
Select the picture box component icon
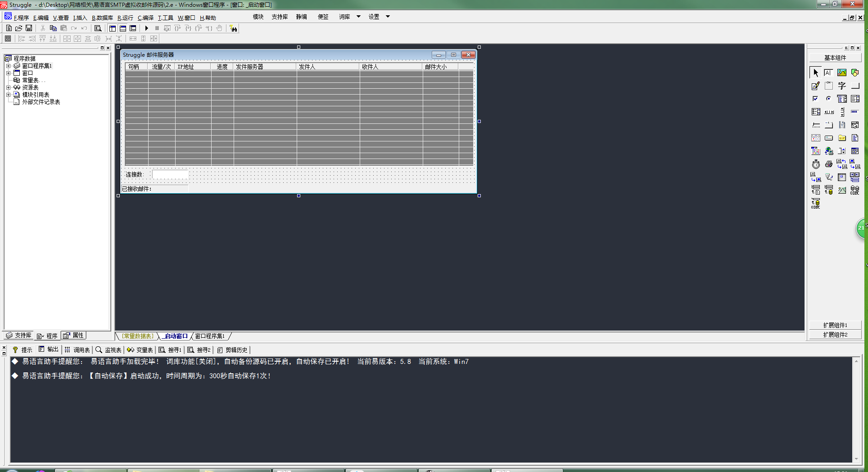pos(841,73)
